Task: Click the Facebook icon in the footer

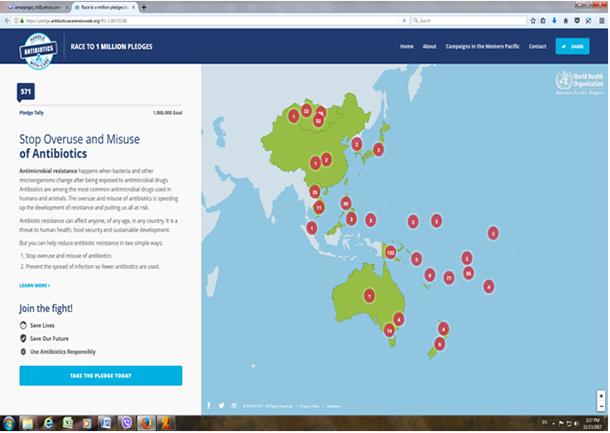Action: click(209, 405)
